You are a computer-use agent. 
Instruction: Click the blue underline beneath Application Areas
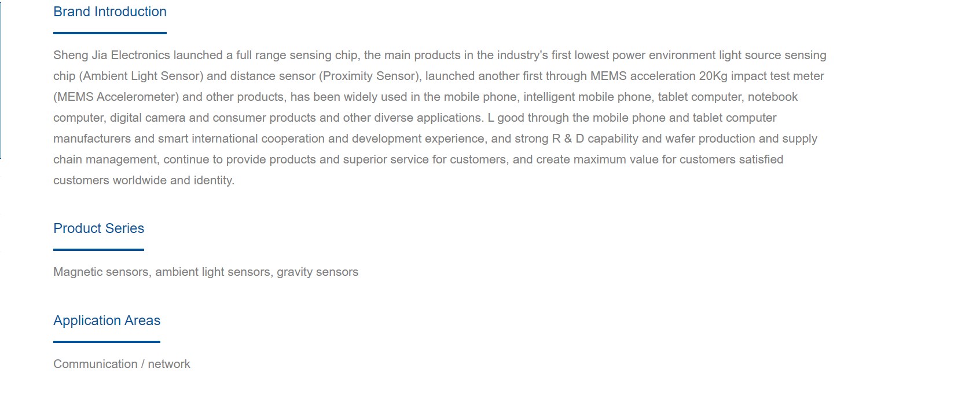(x=107, y=342)
